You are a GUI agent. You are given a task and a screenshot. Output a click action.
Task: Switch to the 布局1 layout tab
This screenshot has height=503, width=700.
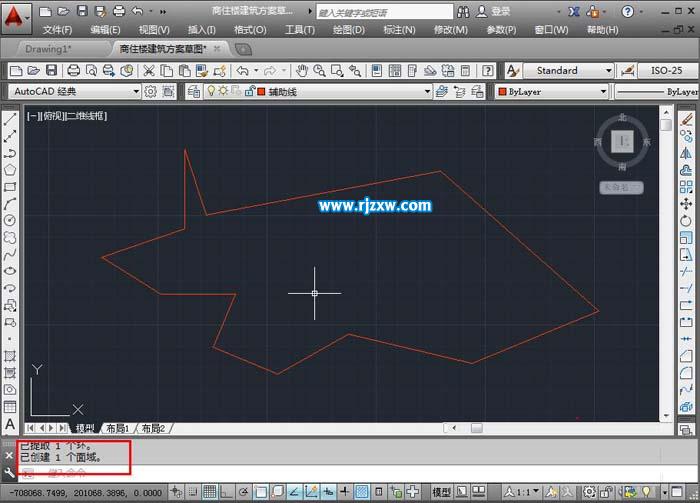[x=117, y=428]
